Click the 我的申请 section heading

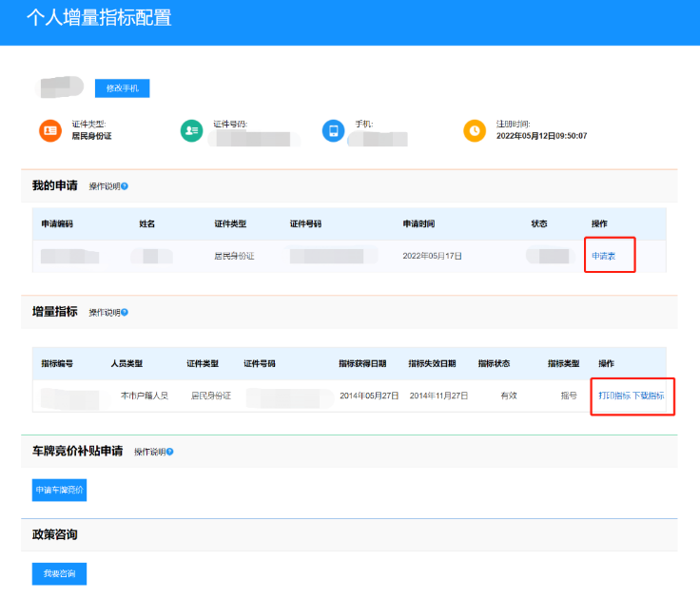[55, 185]
